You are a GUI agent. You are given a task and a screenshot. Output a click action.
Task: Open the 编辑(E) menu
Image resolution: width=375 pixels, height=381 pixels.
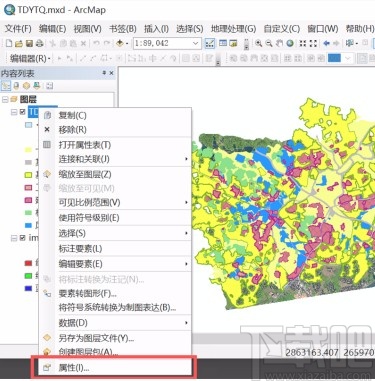point(52,29)
